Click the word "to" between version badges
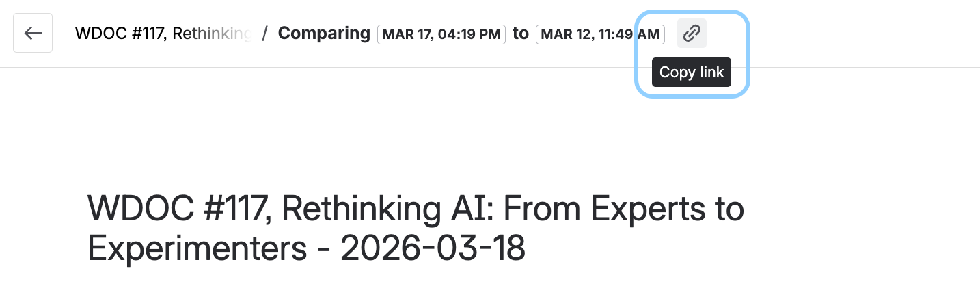Image resolution: width=980 pixels, height=297 pixels. (x=521, y=34)
